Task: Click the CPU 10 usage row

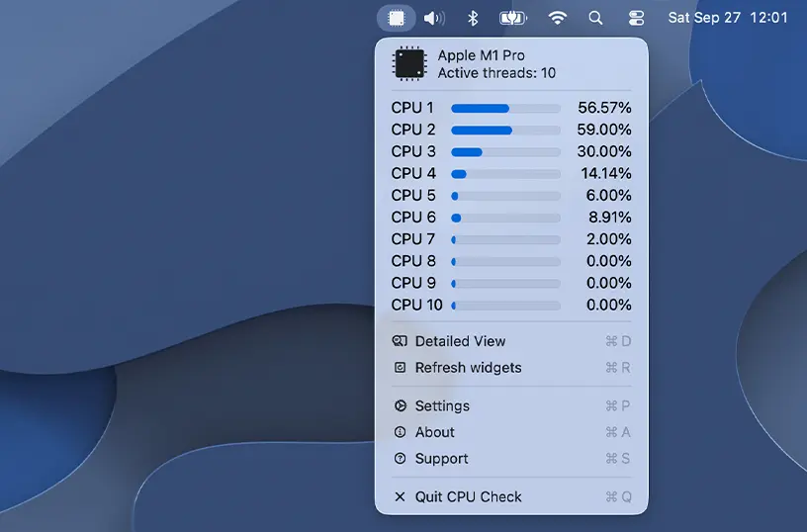Action: coord(505,306)
